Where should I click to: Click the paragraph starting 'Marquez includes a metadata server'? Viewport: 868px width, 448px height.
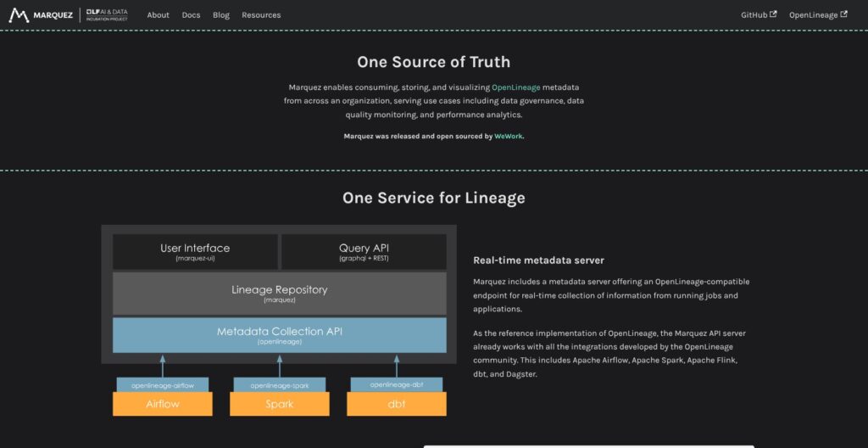[611, 295]
